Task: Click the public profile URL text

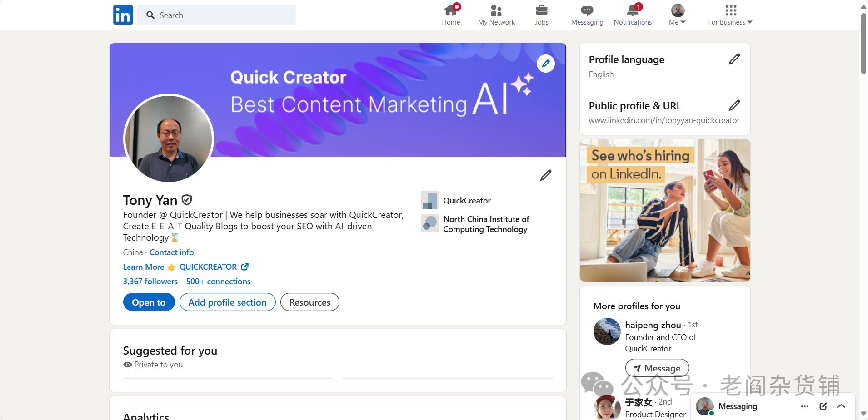Action: (664, 120)
